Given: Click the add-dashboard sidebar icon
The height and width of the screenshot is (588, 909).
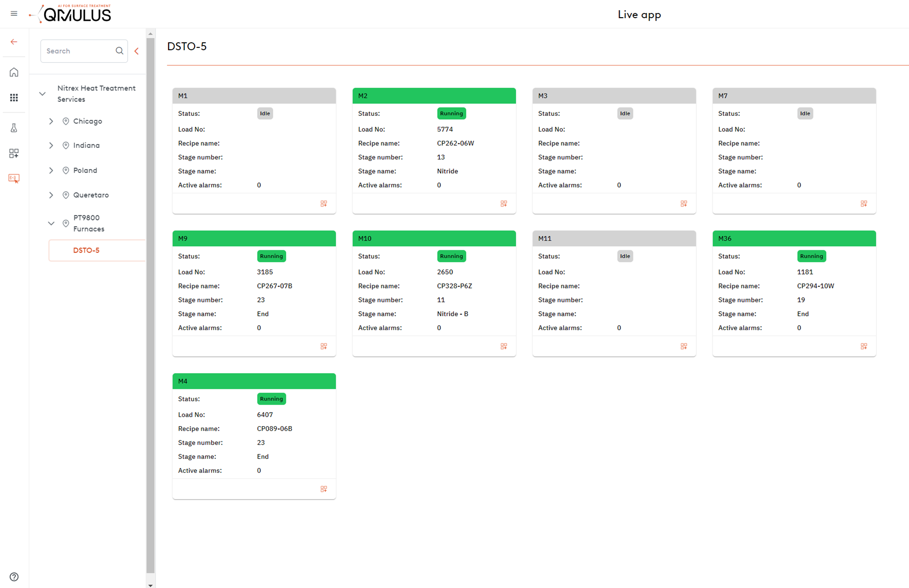Looking at the screenshot, I should point(14,153).
